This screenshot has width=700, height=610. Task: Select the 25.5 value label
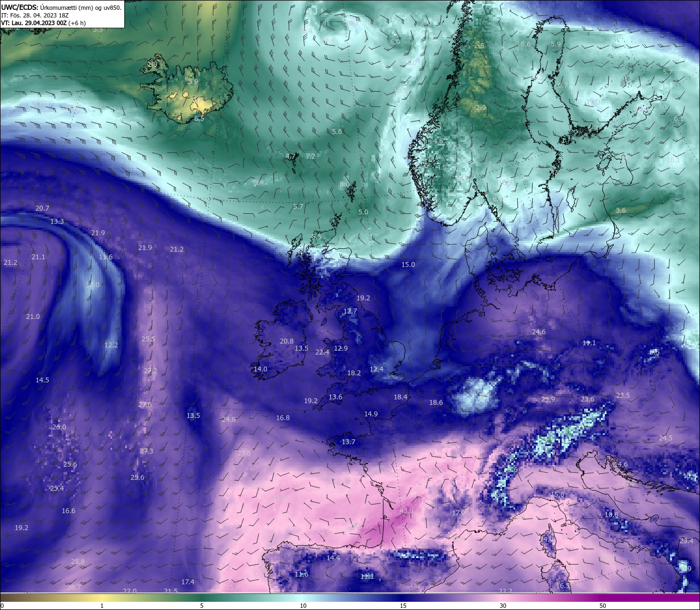(148, 339)
